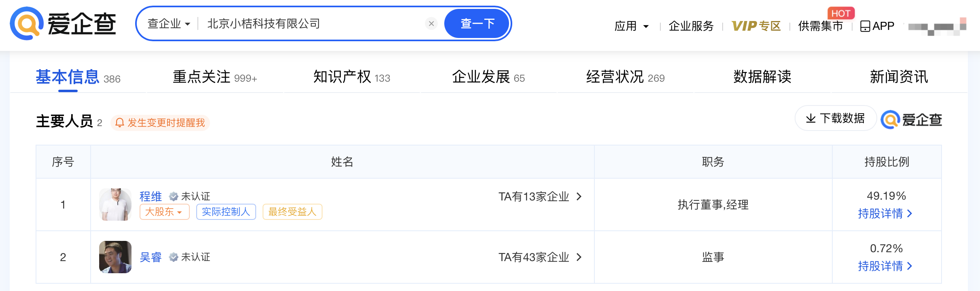980x291 pixels.
Task: Open the blurred user avatar in header
Action: tap(937, 27)
